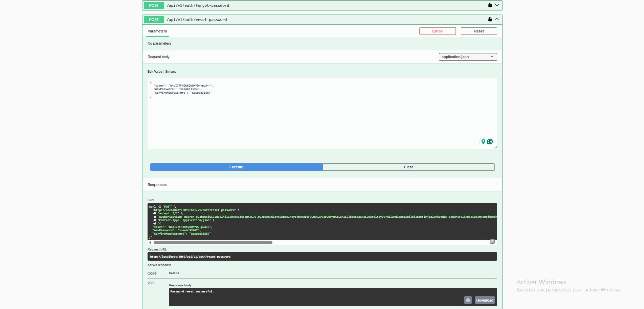Expand the forgot-password endpoint chevron
This screenshot has width=644, height=309.
click(497, 5)
